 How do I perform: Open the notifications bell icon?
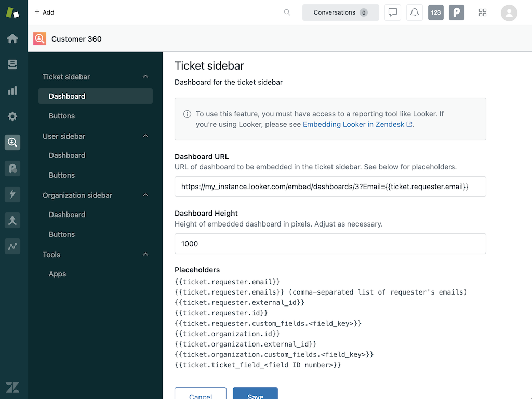[x=414, y=12]
